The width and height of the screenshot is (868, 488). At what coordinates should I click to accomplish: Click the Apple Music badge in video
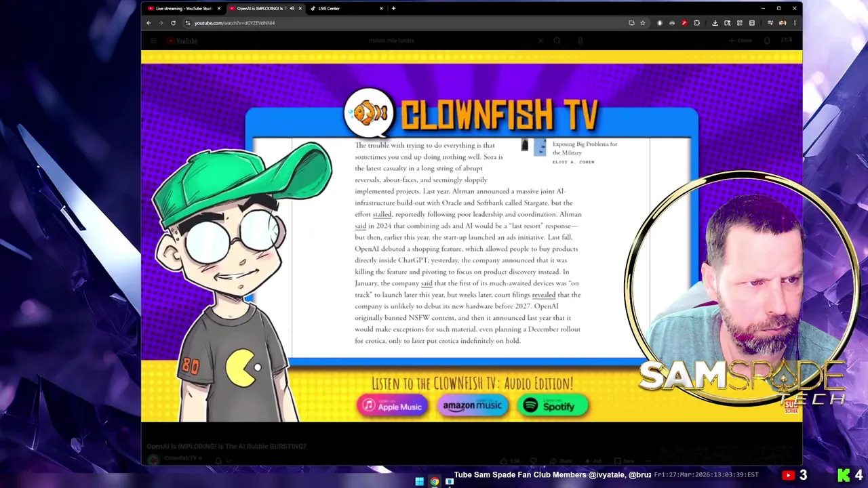(x=392, y=406)
